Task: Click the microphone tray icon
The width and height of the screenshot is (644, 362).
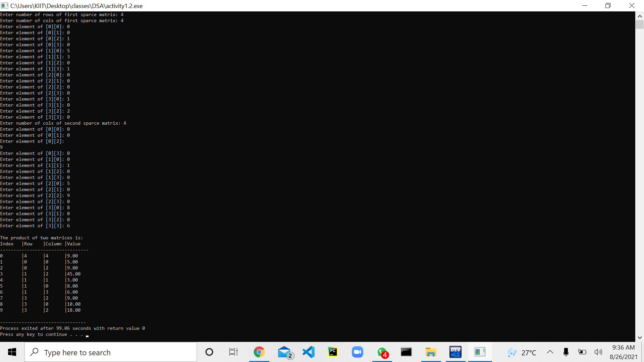Action: pyautogui.click(x=566, y=352)
